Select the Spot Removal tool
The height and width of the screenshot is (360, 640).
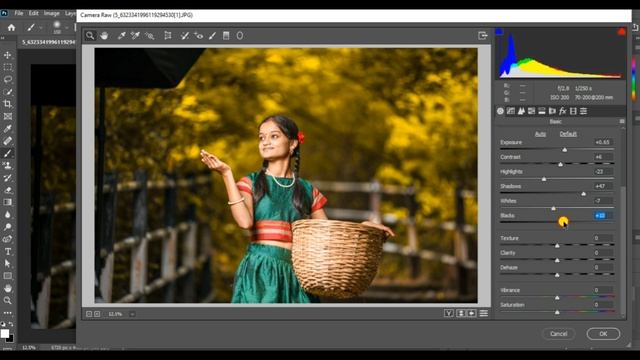[185, 36]
